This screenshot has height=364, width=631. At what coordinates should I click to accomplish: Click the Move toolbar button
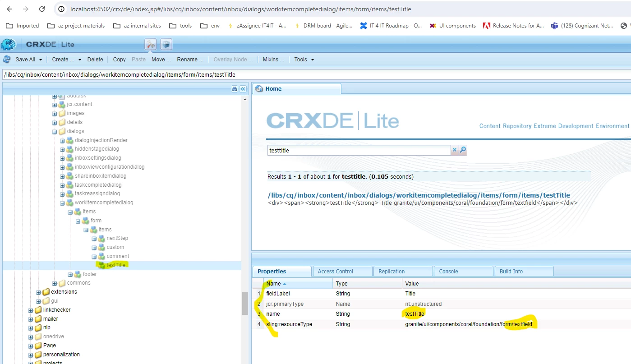click(x=161, y=60)
